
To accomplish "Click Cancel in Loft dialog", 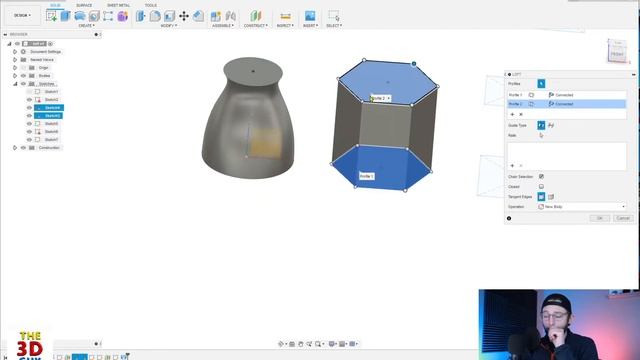I will (x=623, y=218).
